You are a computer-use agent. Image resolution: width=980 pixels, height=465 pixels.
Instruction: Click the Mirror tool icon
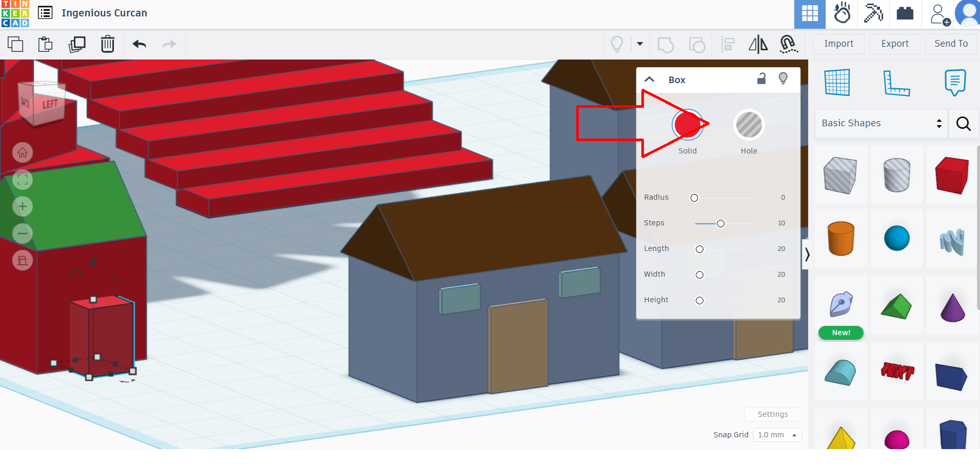[758, 45]
